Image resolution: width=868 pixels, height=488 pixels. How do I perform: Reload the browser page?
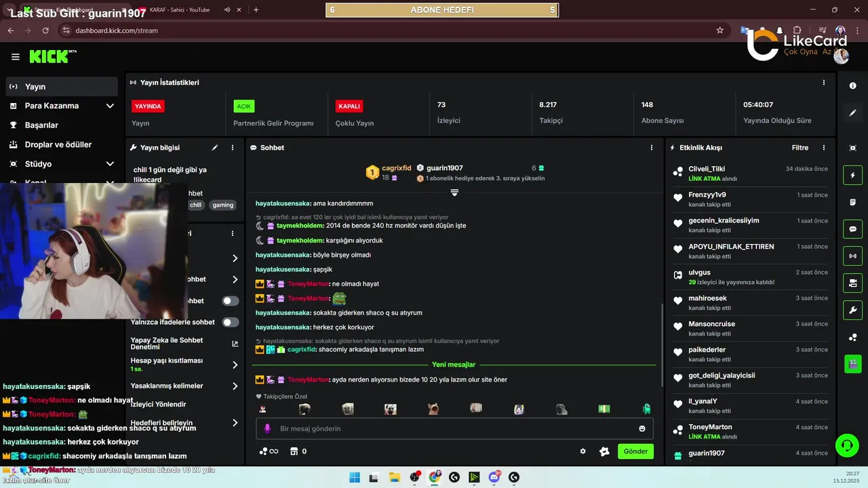45,30
